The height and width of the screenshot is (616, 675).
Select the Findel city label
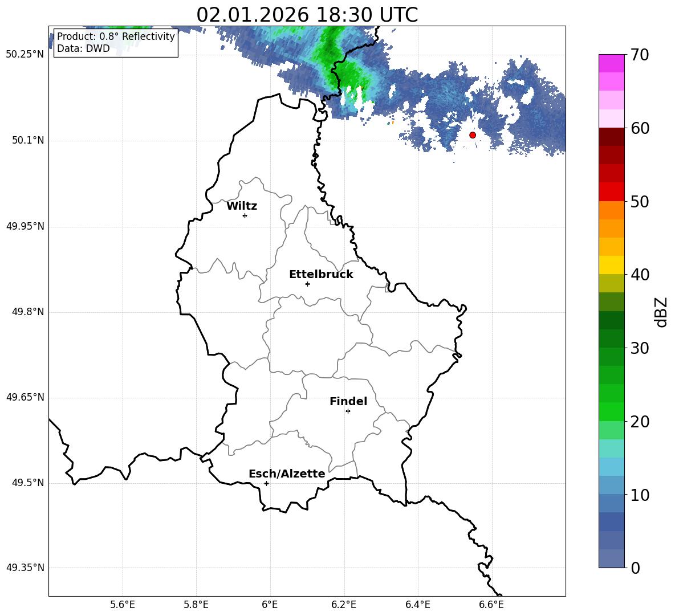[348, 401]
